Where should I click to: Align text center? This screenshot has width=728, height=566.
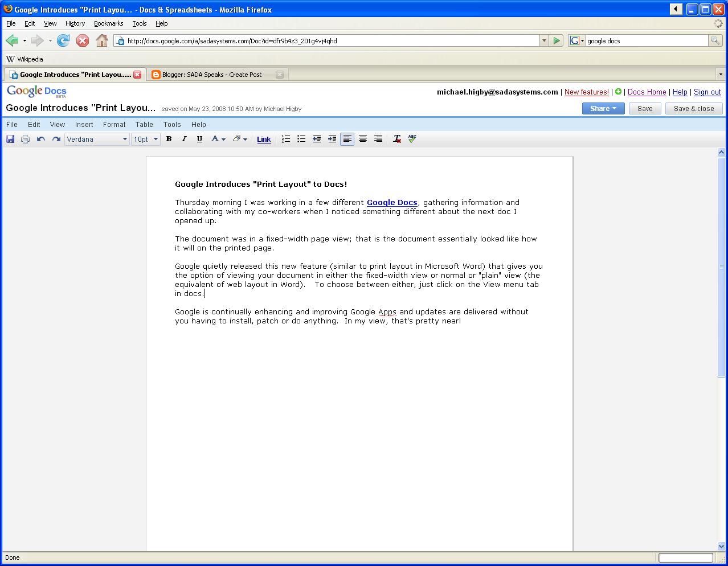tap(363, 139)
